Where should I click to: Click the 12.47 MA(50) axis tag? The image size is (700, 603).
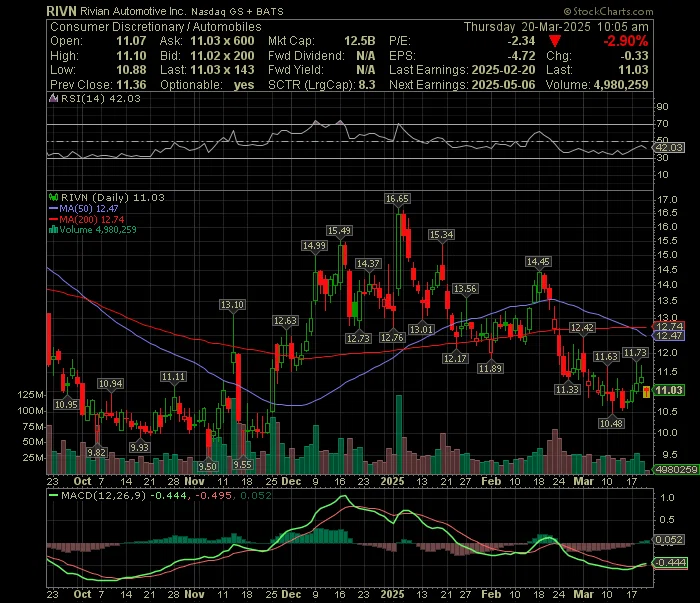pos(669,336)
